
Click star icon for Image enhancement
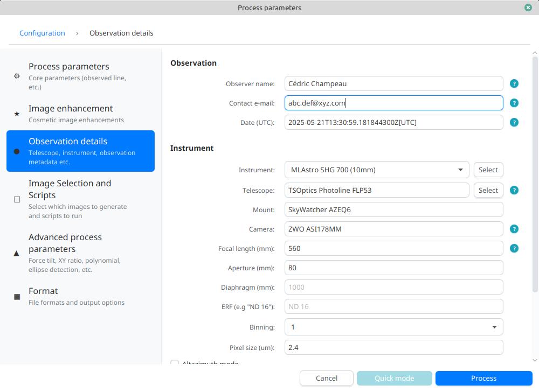(x=17, y=114)
